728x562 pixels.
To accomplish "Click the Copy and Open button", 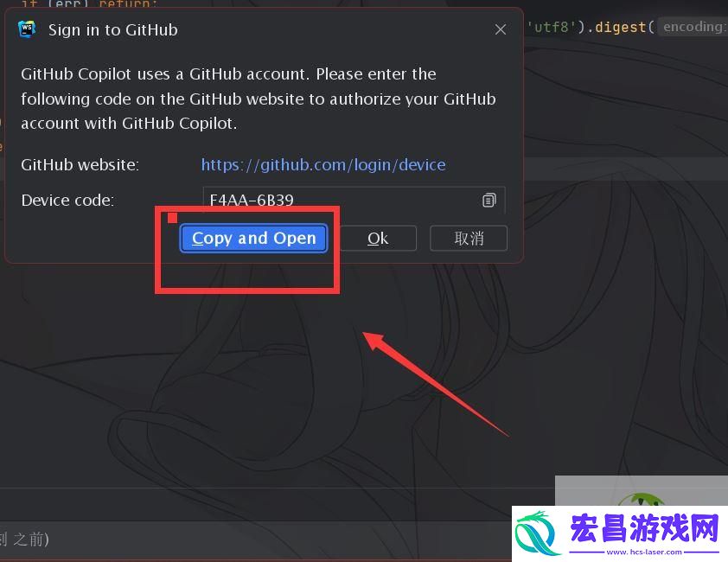I will coord(253,239).
